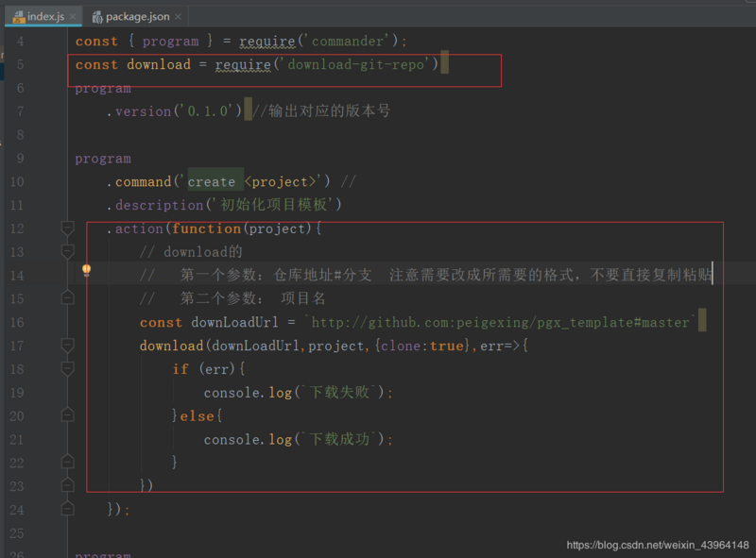
Task: Click the '// download的' comment
Action: pos(191,251)
